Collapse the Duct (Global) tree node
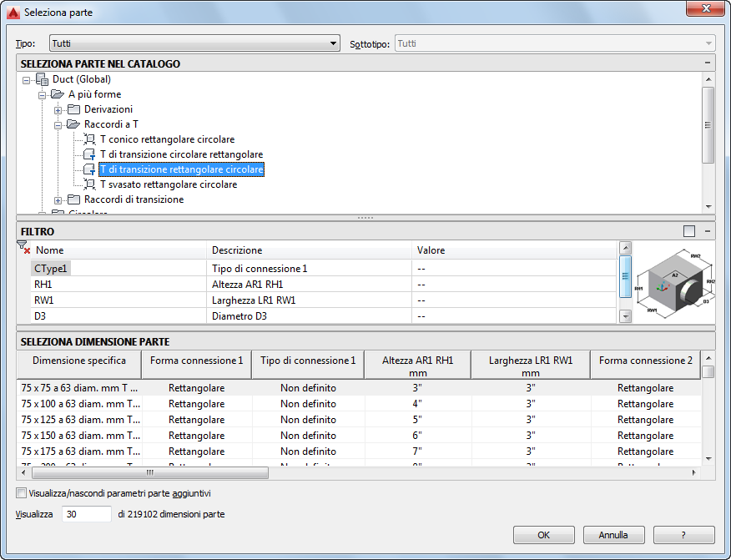This screenshot has width=731, height=560. (x=26, y=80)
